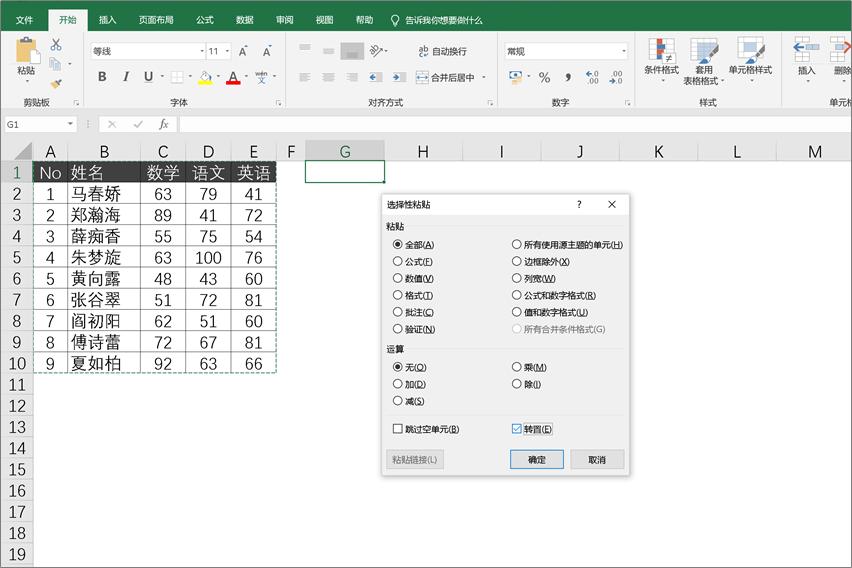
Task: Toggle Italic formatting in the ribbon
Action: (126, 77)
